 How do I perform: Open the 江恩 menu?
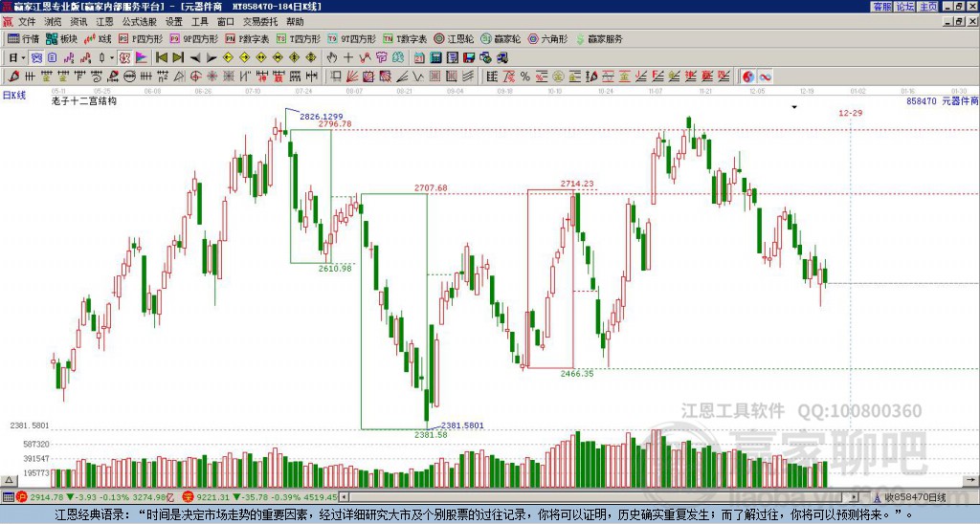coord(104,22)
